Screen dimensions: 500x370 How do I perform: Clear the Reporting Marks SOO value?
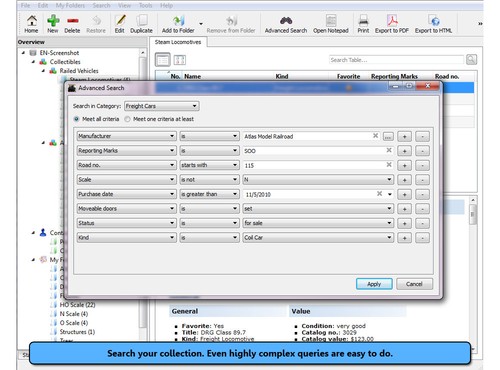389,150
